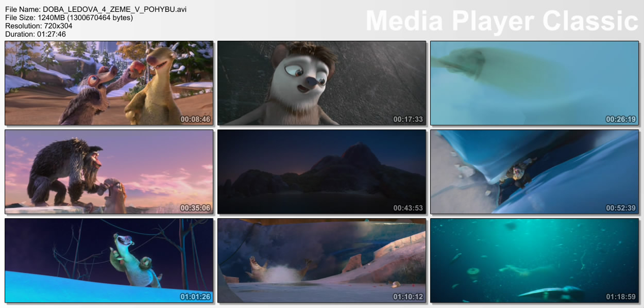Viewport: 644px width, 308px height.
Task: Click the 00:17:33 timestamp label
Action: click(x=408, y=120)
